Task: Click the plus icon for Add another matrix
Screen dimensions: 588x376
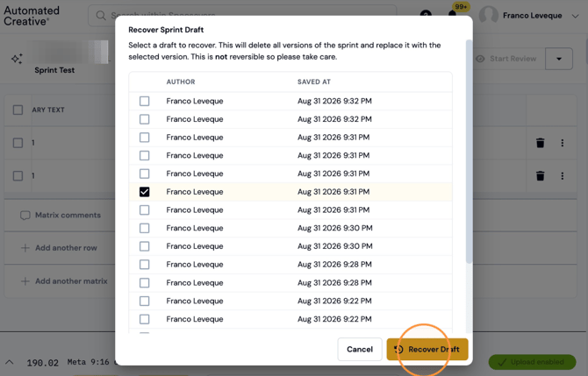Action: (25, 281)
